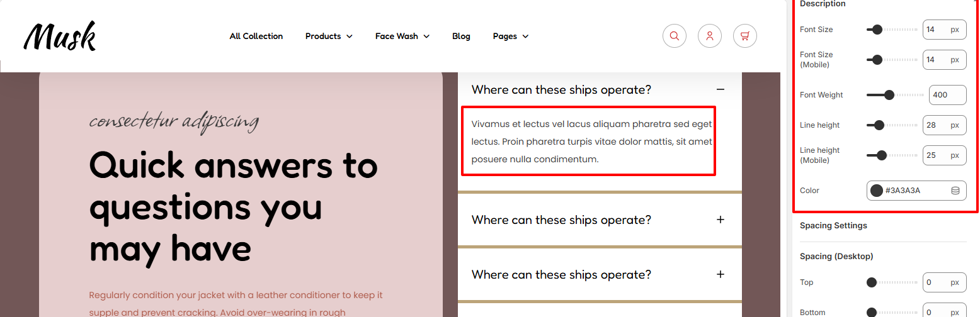
Task: Collapse the first FAQ with minus icon
Action: (x=721, y=89)
